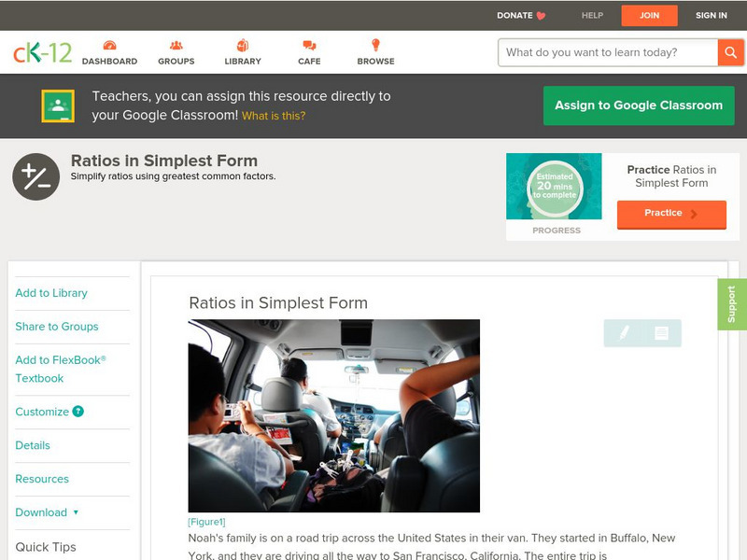Open the Dashboard icon in navigation
Image resolution: width=747 pixels, height=560 pixels.
(109, 46)
